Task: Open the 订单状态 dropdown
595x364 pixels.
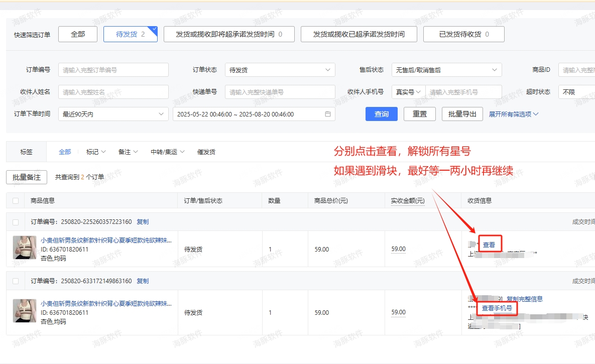Action: (280, 70)
